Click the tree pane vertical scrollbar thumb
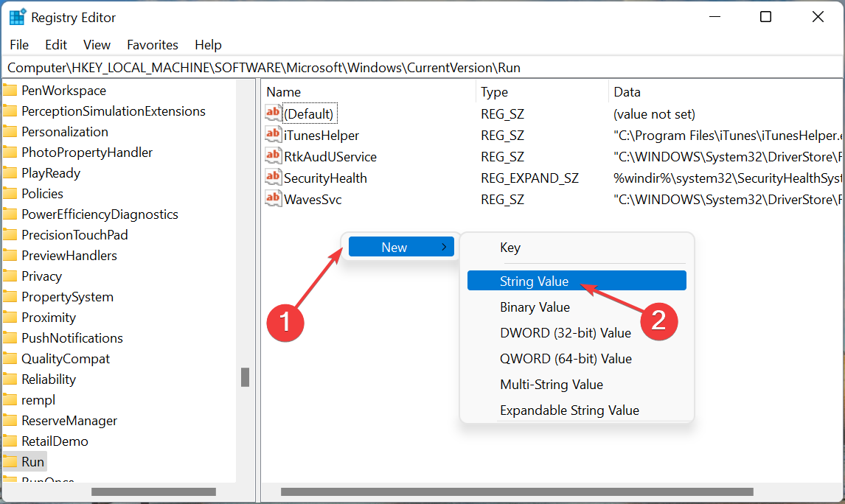Screen dimensions: 845x504 pos(246,377)
